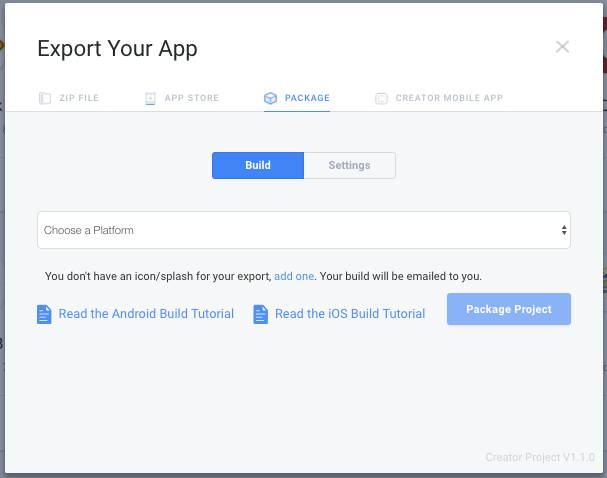This screenshot has height=478, width=607.
Task: Open the Choose a Platform dropdown
Action: pos(304,230)
